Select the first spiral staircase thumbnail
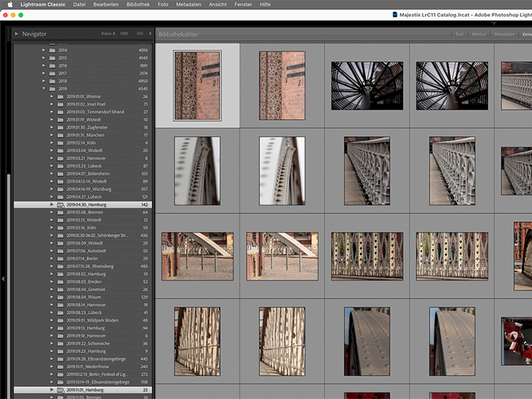This screenshot has height=399, width=532. pos(367,86)
